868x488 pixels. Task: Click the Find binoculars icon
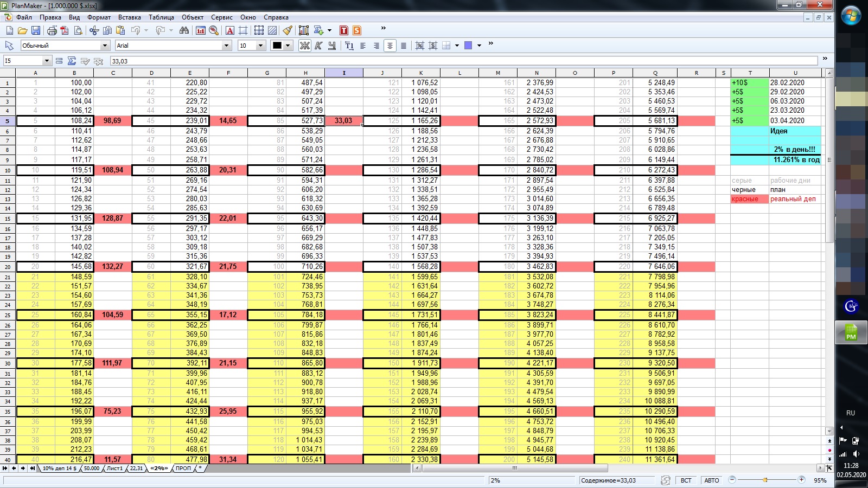pos(184,30)
